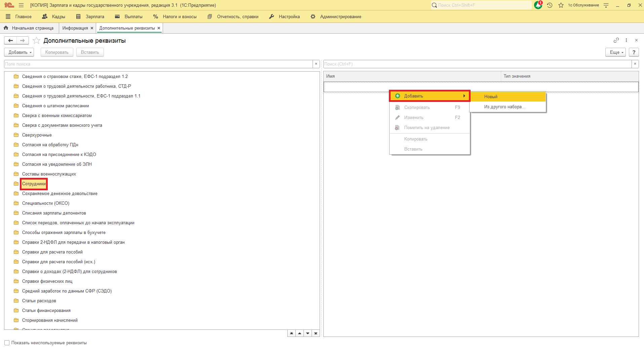Click the folder icon beside Сверхурочные
Screen dimensions: 644x351
pos(16,135)
